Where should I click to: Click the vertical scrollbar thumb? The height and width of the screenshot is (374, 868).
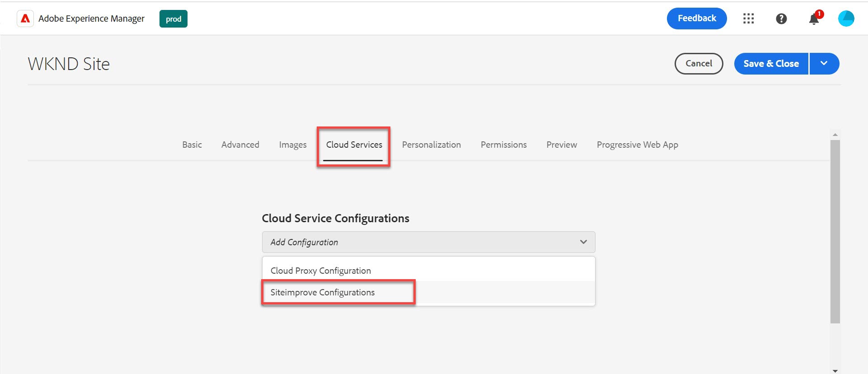click(x=835, y=231)
